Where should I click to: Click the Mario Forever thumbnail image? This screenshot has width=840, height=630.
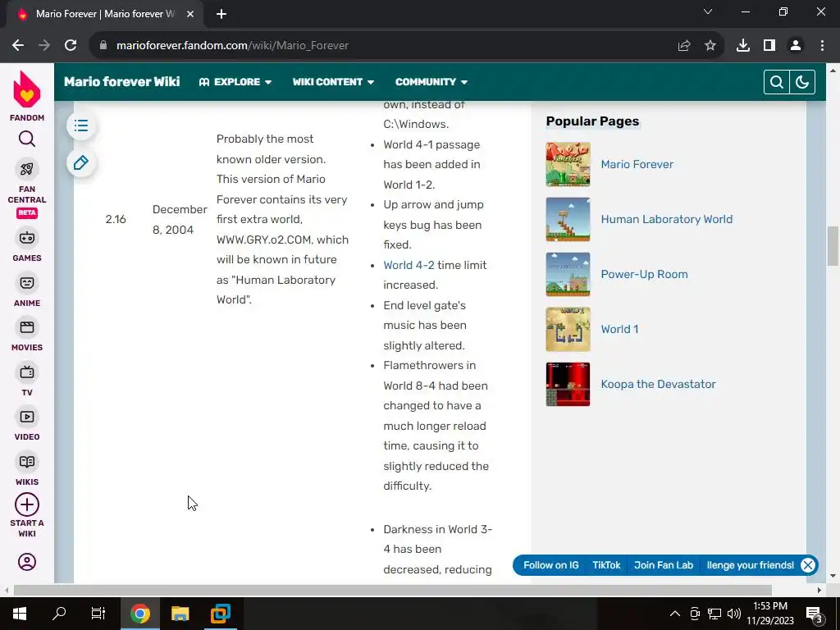[x=568, y=164]
